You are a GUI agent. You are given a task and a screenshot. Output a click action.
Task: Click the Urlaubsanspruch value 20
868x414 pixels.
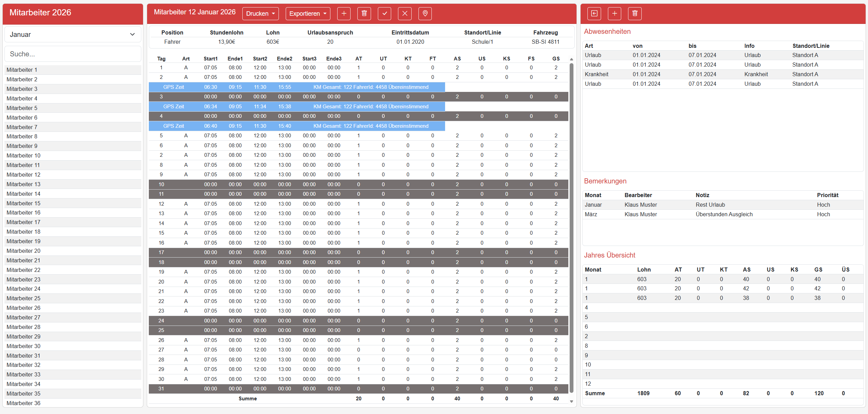(330, 42)
